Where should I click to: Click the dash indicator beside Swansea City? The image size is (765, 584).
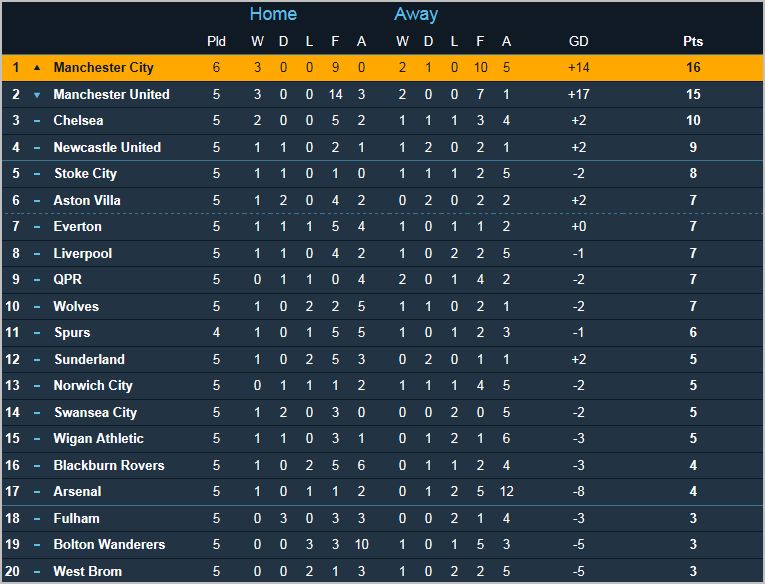click(37, 413)
